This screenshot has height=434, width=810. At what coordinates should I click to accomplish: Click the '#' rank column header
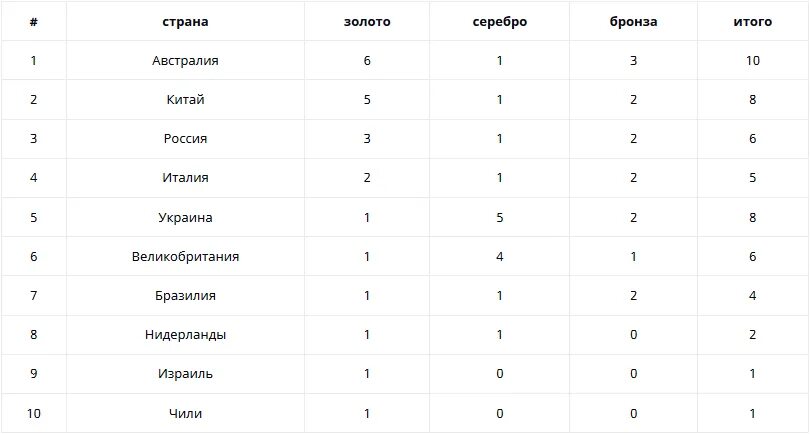coord(34,22)
